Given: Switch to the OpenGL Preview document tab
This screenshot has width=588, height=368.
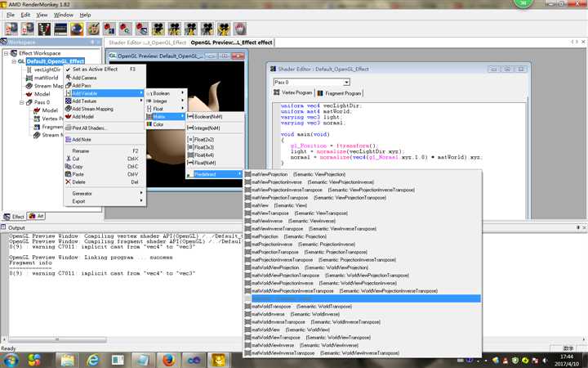Looking at the screenshot, I should pyautogui.click(x=231, y=43).
